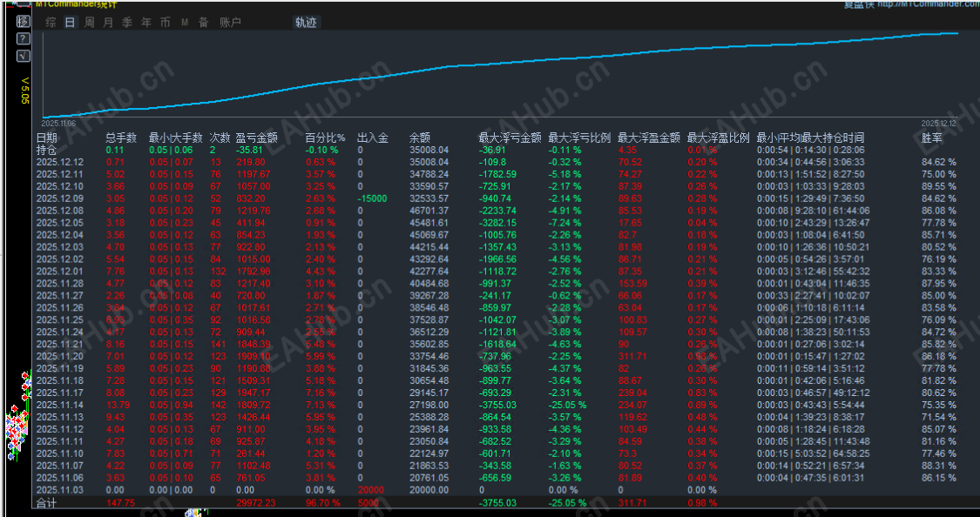
Task: Switch to the 季 quarterly statistics tab
Action: tap(126, 22)
